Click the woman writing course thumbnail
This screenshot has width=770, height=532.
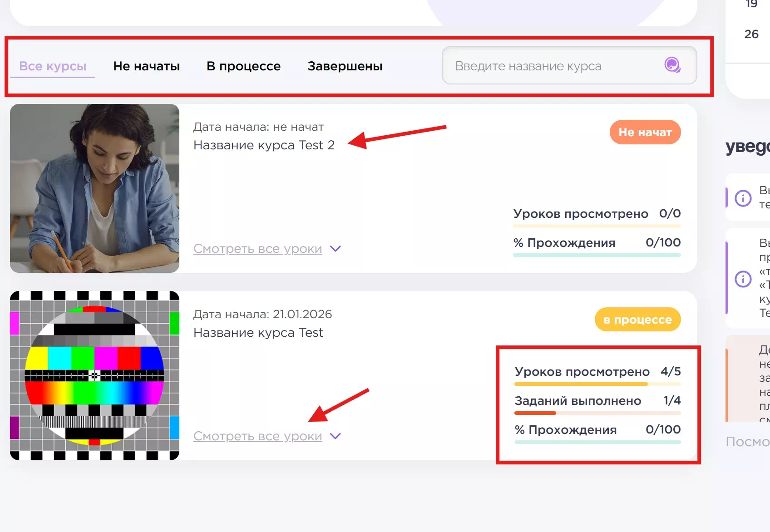[x=94, y=188]
